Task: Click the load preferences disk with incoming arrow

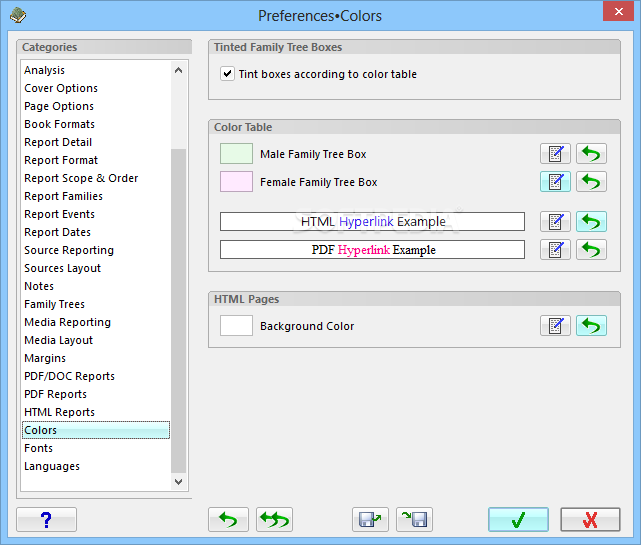Action: 414,520
